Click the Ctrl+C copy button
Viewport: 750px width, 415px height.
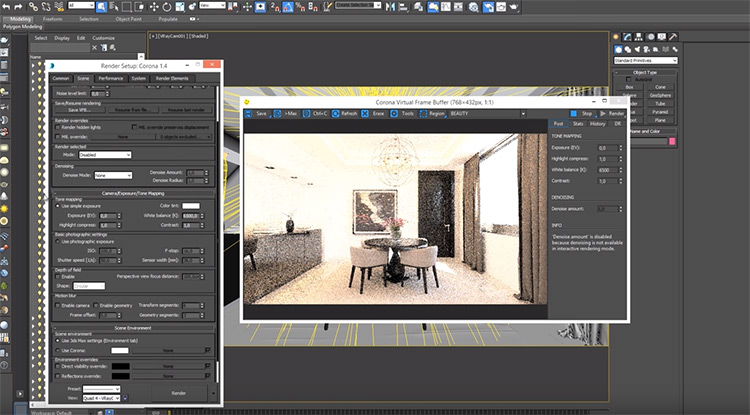317,114
